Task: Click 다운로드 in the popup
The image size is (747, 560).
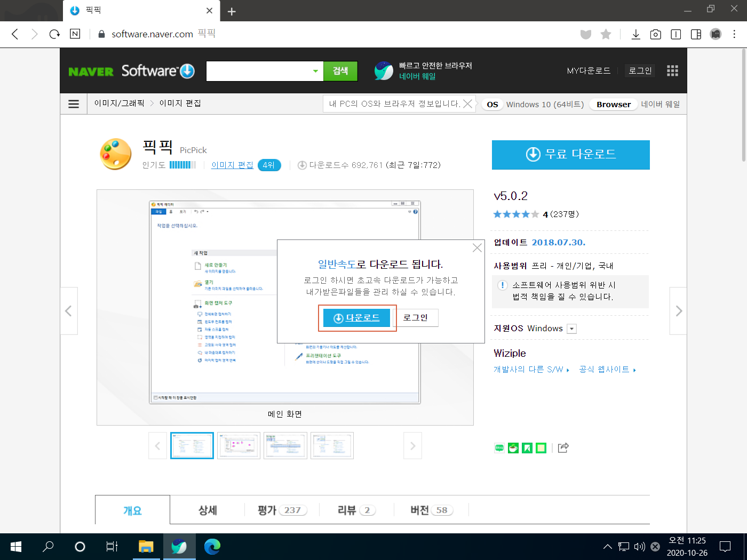Action: click(x=356, y=318)
